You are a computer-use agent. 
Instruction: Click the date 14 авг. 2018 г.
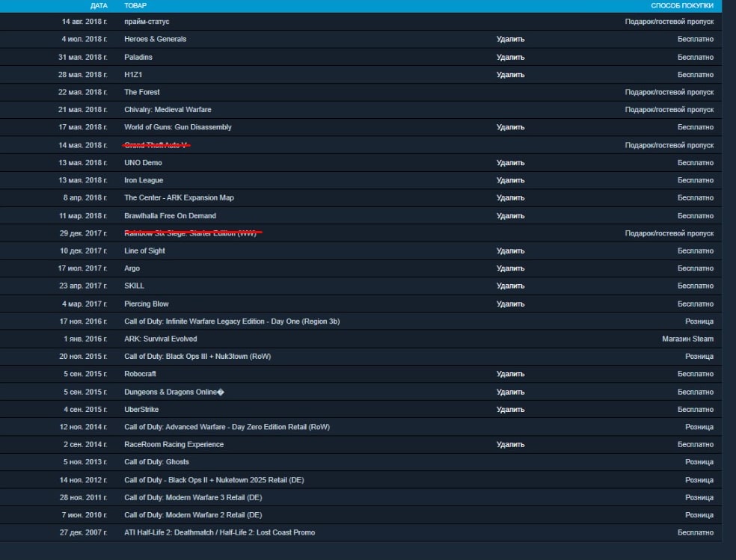85,22
